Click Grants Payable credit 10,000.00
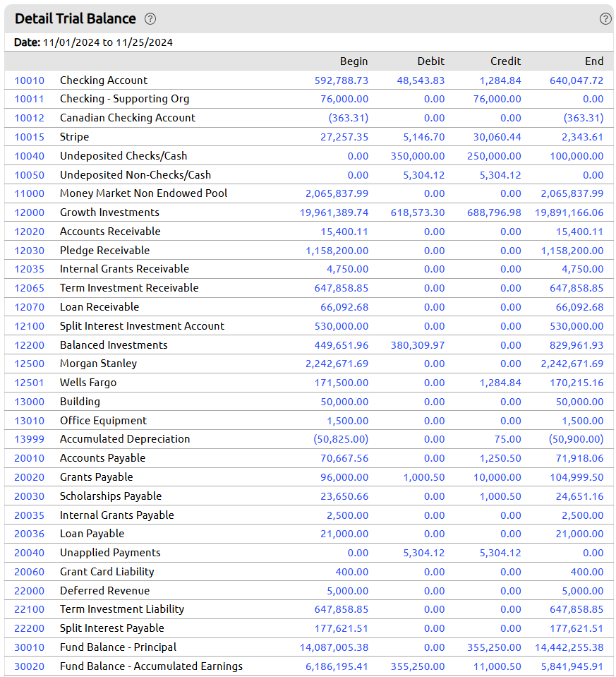The image size is (616, 677). (x=497, y=477)
